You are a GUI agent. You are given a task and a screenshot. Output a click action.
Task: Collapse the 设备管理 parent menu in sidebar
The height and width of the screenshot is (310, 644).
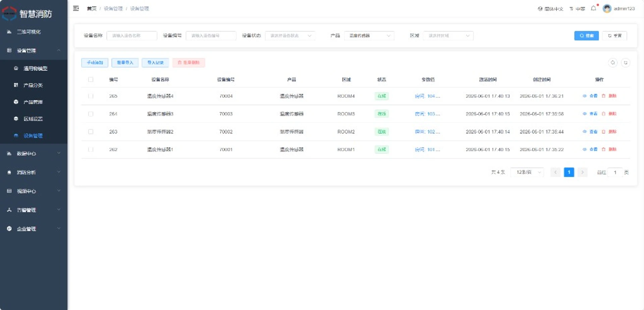[x=34, y=50]
